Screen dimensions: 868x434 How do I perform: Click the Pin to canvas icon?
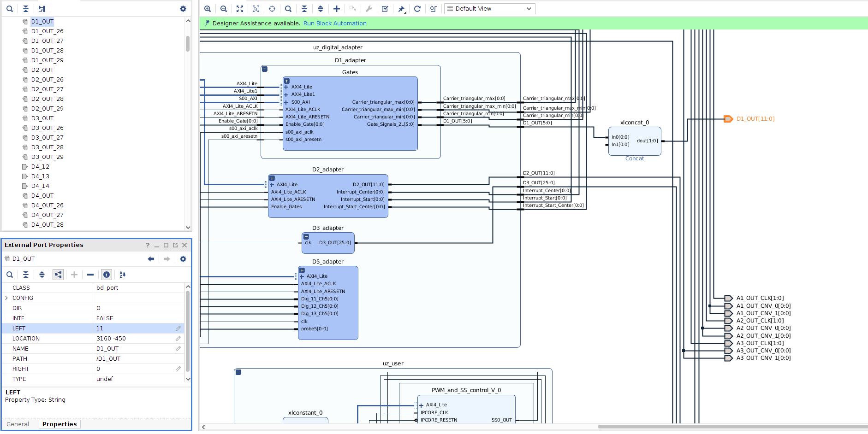click(x=401, y=9)
